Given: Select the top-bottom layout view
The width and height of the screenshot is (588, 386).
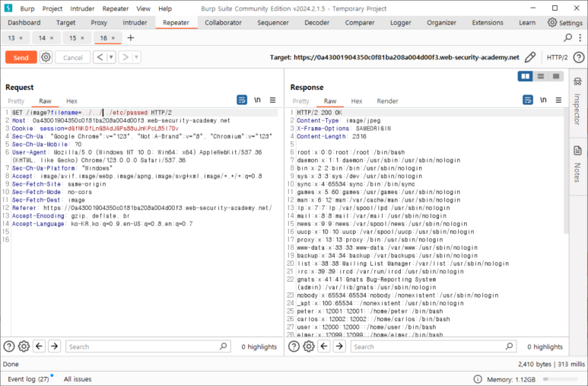Looking at the screenshot, I should (541, 76).
